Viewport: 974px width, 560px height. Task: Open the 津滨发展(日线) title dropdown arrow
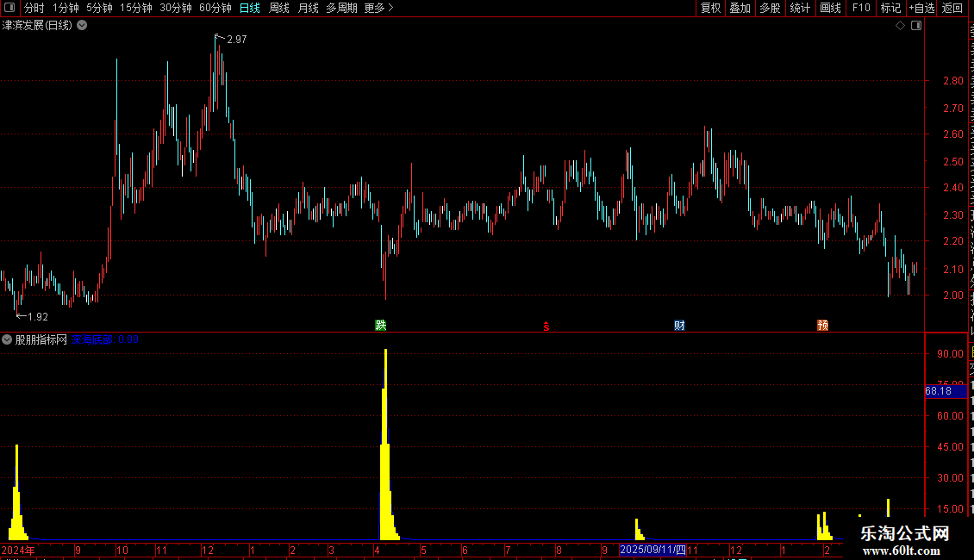point(82,26)
